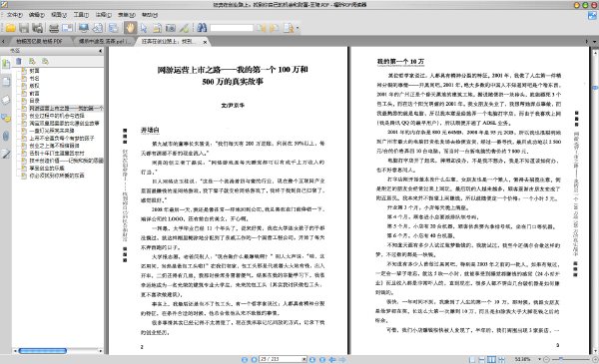Select the Hand tool
Viewport: 599px width, 364px height.
click(130, 28)
